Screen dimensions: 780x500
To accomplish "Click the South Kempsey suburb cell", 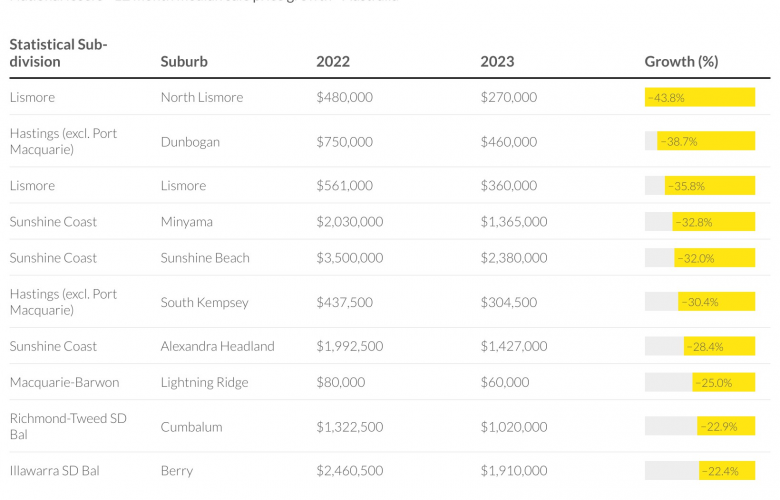I will pyautogui.click(x=204, y=302).
